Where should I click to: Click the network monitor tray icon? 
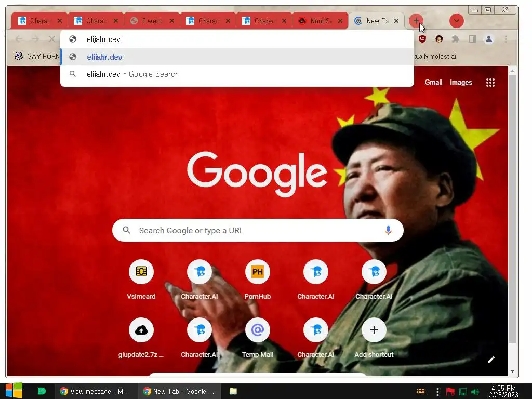tap(463, 392)
